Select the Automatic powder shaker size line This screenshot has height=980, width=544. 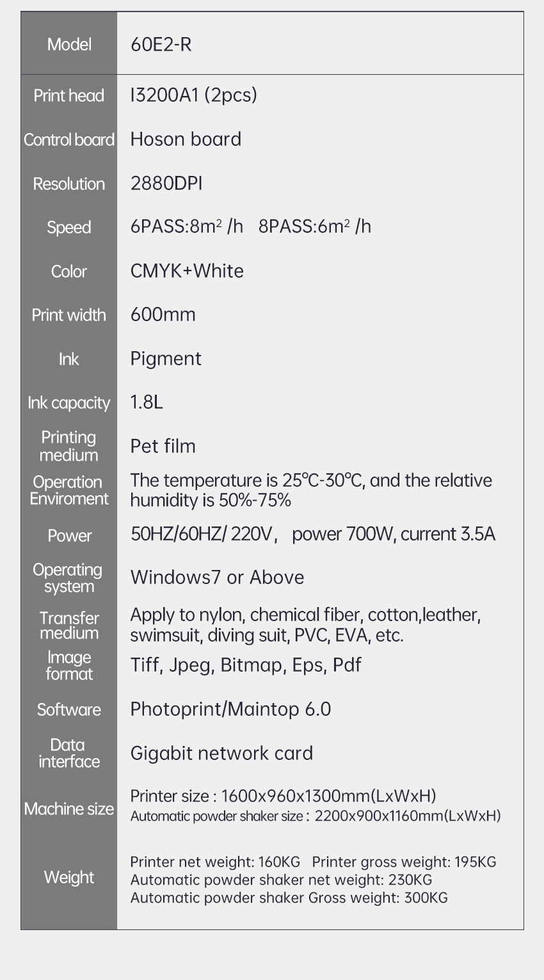coord(316,816)
